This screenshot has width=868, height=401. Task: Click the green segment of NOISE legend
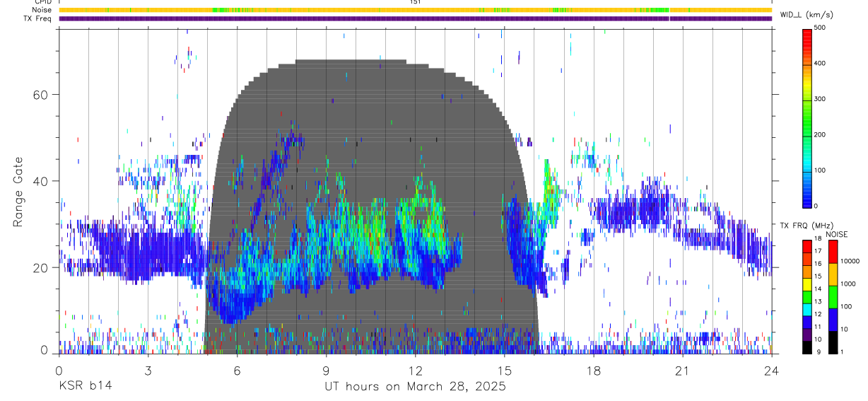[832, 297]
